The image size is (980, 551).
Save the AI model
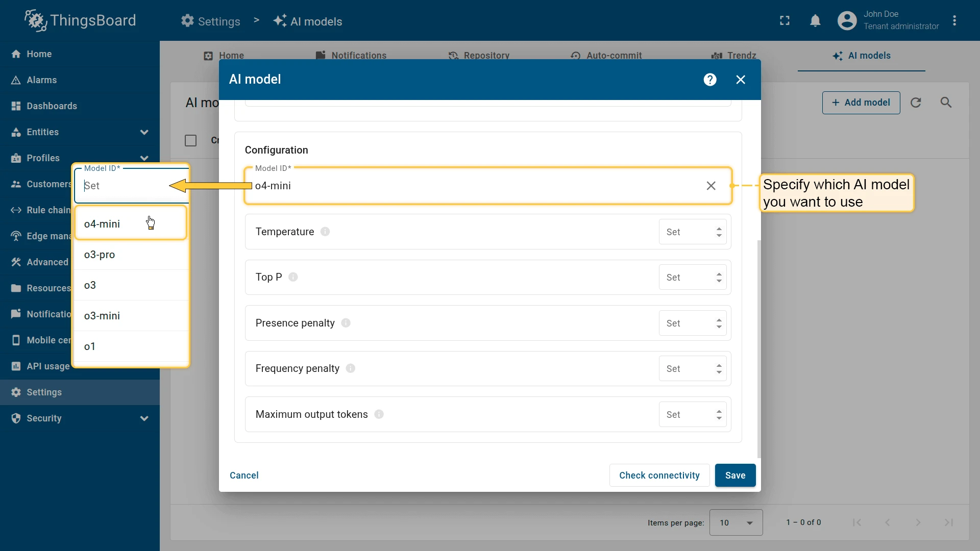tap(735, 475)
